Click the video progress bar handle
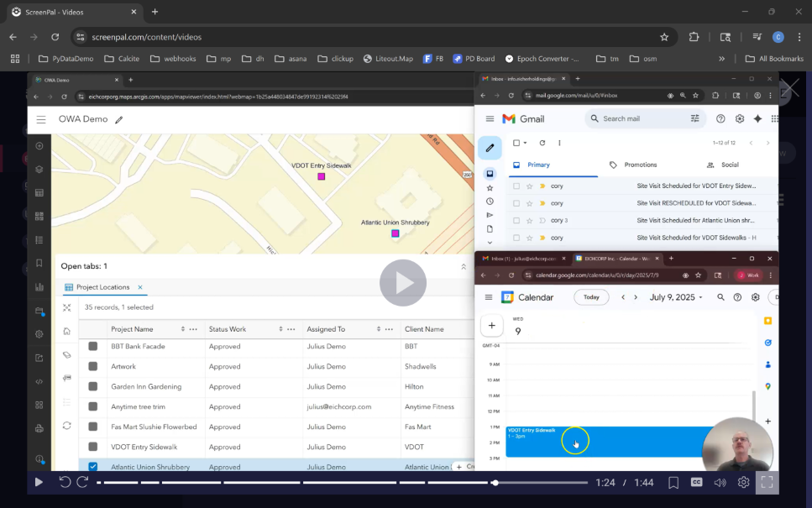 495,483
